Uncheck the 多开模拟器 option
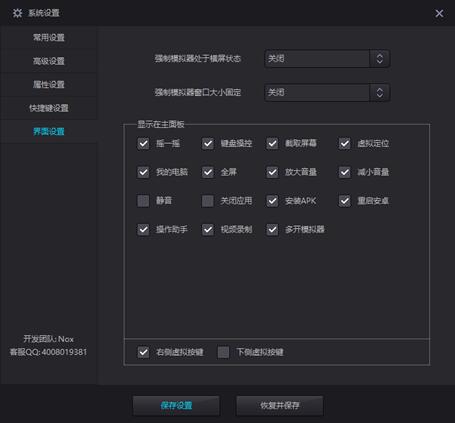 (x=272, y=230)
